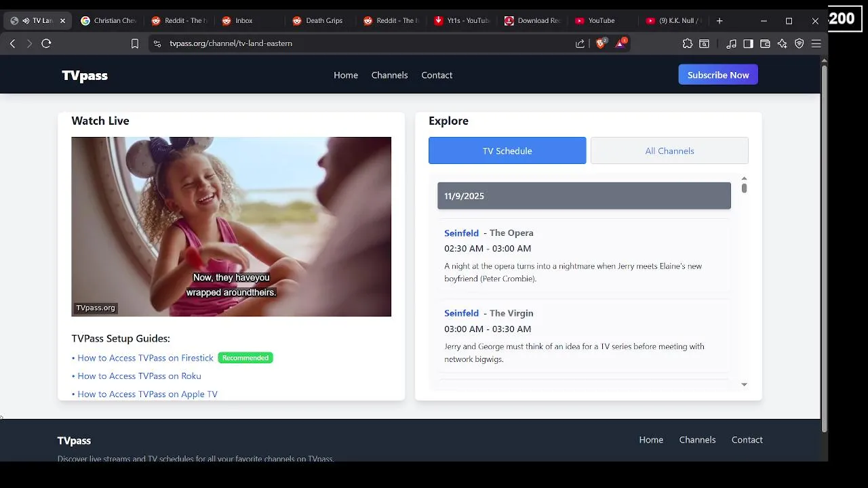Click the share icon in address bar

click(580, 43)
